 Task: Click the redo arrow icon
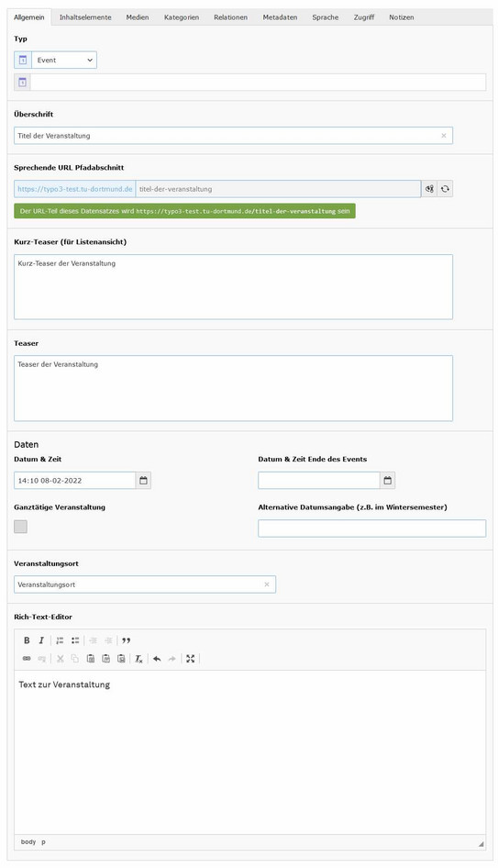[x=172, y=659]
